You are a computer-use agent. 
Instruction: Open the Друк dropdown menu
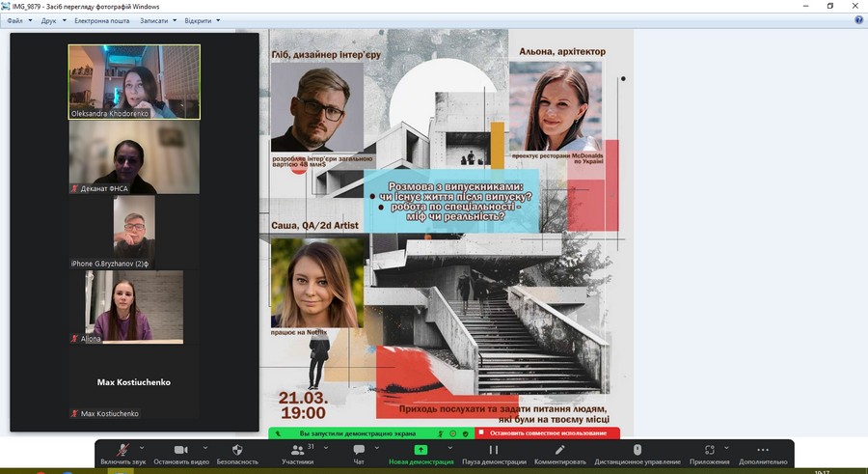pos(52,20)
